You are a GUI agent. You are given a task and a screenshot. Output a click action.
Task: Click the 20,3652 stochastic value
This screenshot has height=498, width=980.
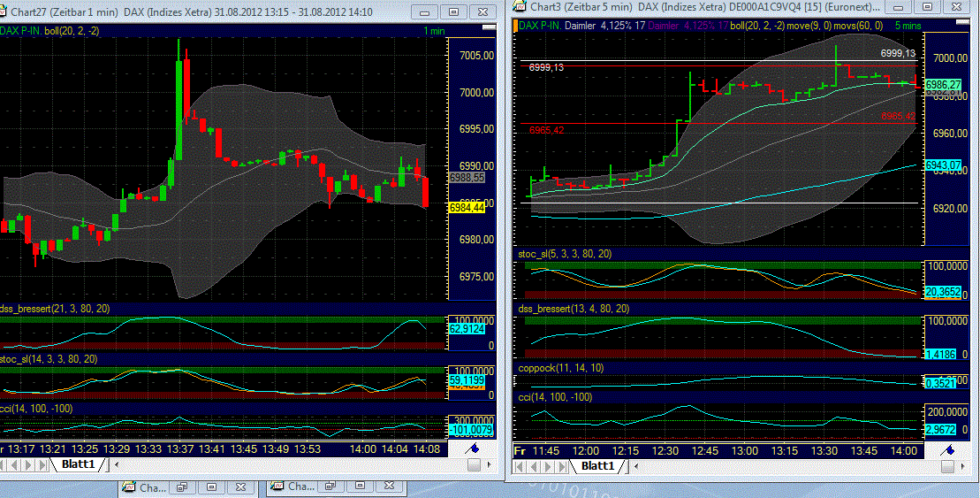pos(943,292)
